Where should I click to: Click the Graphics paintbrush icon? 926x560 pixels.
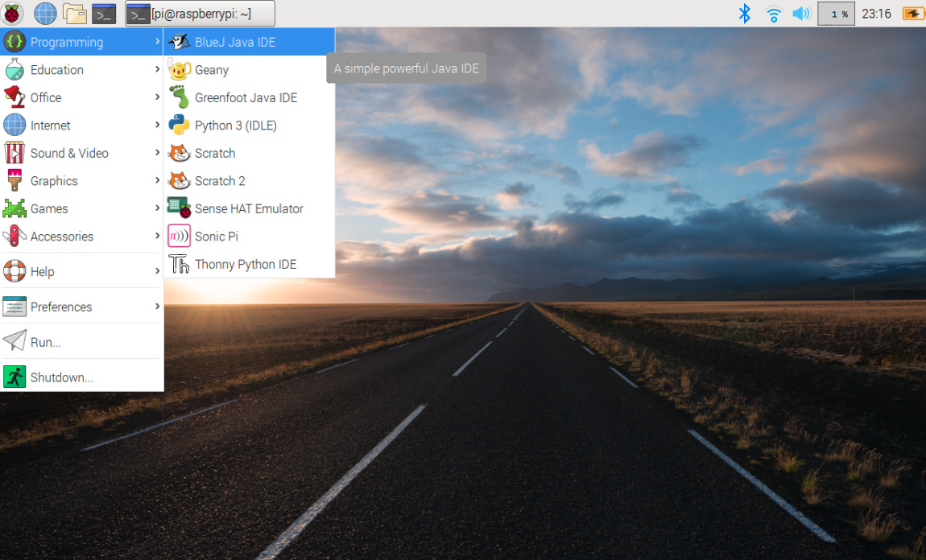click(x=14, y=180)
